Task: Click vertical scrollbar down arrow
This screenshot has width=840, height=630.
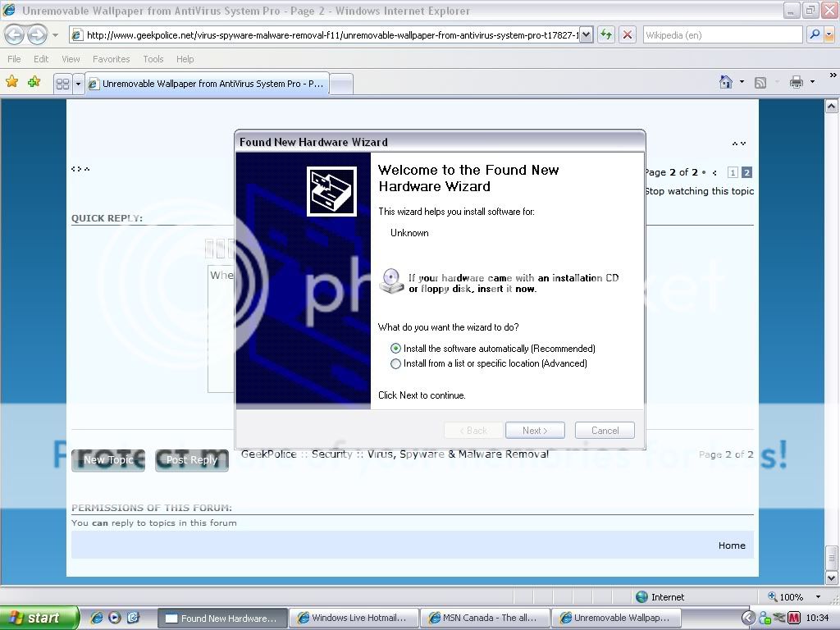Action: point(831,578)
